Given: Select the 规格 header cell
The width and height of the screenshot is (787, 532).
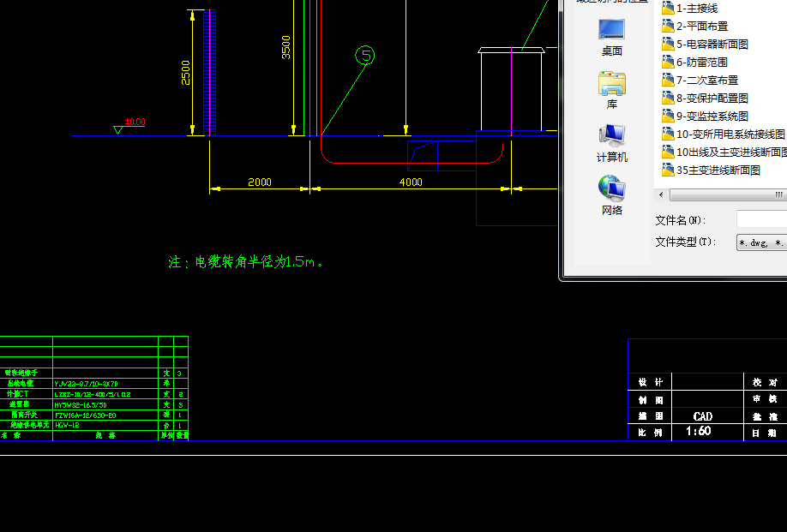Looking at the screenshot, I should [105, 436].
